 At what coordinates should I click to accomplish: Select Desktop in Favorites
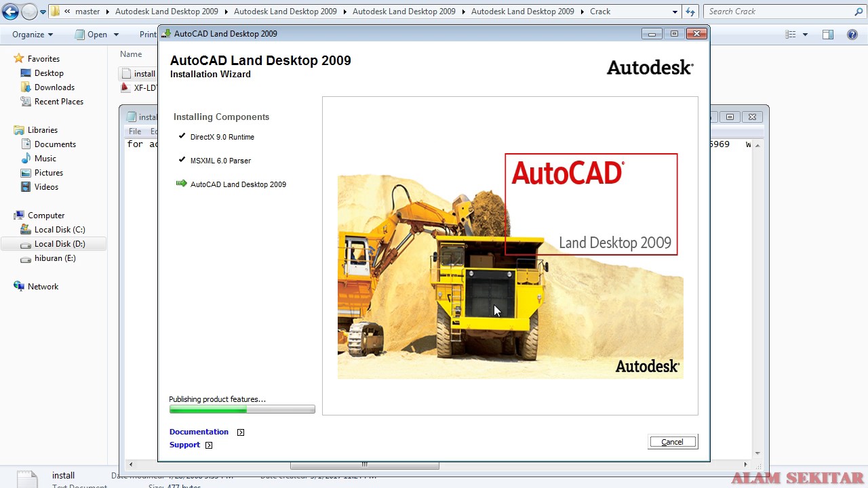tap(49, 73)
